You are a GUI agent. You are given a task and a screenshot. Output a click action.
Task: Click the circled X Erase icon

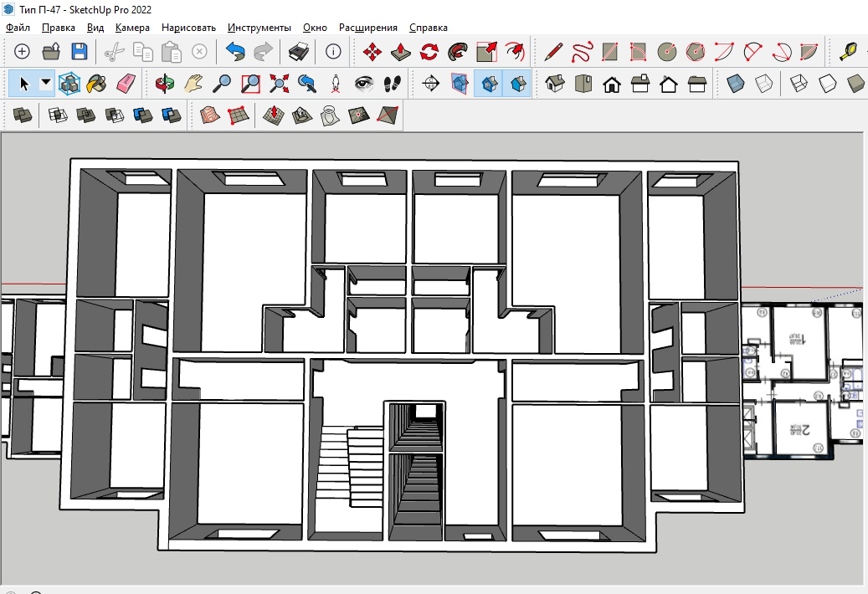(199, 51)
